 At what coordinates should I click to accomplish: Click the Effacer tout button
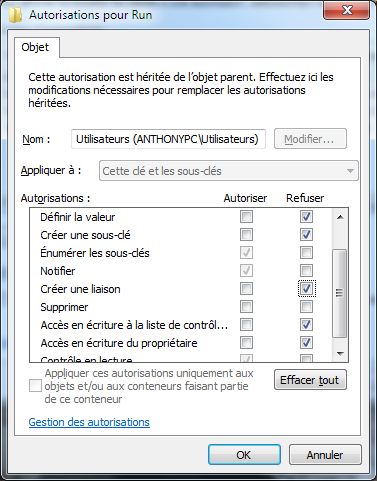[x=310, y=380]
